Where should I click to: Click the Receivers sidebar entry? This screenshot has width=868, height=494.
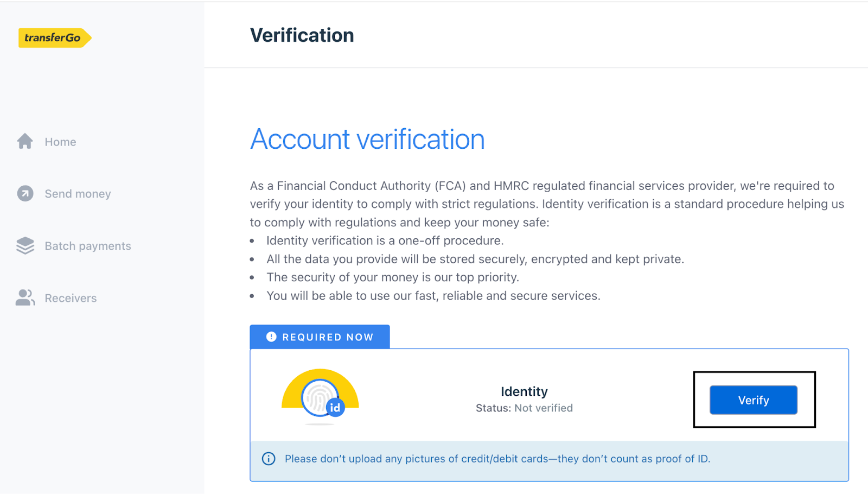point(71,297)
